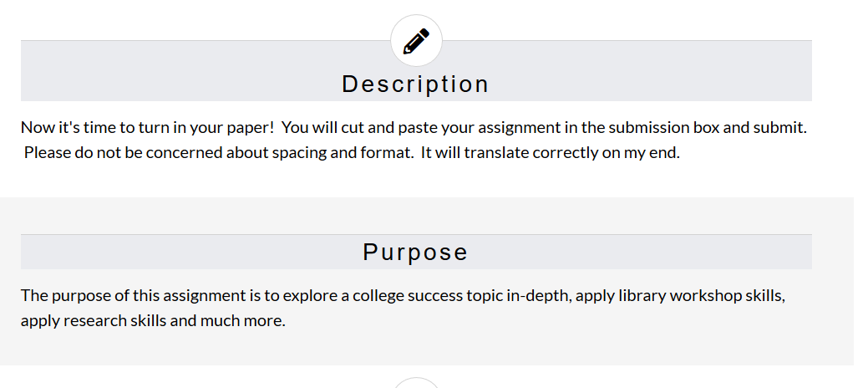Screen dimensions: 868x388
Task: Click the partially visible circle icon at bottom
Action: [416, 383]
